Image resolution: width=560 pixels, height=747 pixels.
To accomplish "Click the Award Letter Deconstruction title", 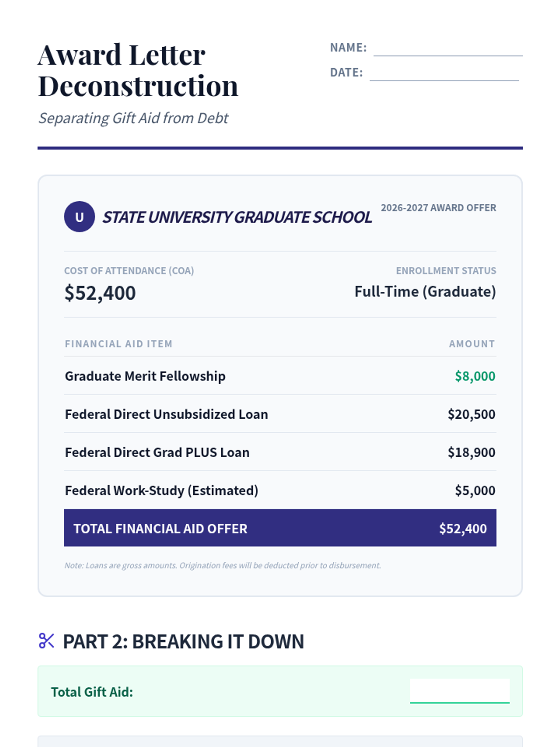I will point(138,70).
